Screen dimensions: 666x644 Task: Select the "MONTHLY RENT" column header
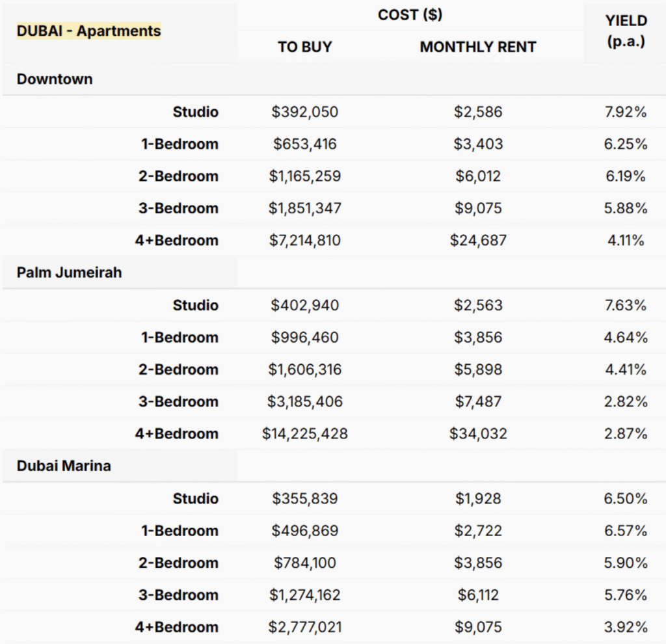(x=478, y=47)
